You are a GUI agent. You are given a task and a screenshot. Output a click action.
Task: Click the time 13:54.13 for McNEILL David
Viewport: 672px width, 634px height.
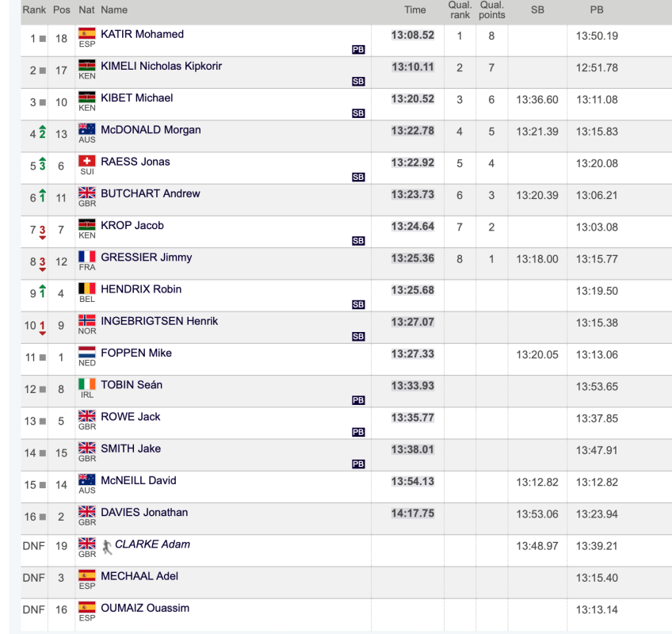(413, 481)
